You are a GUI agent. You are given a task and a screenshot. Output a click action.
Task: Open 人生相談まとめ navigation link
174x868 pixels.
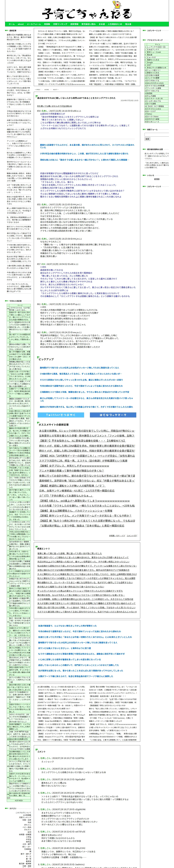tap(115, 24)
